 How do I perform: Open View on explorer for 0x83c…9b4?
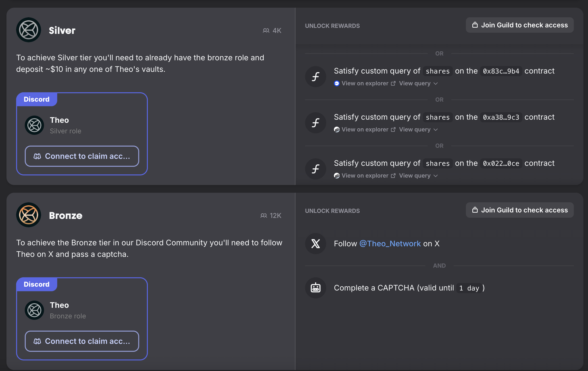click(x=365, y=83)
